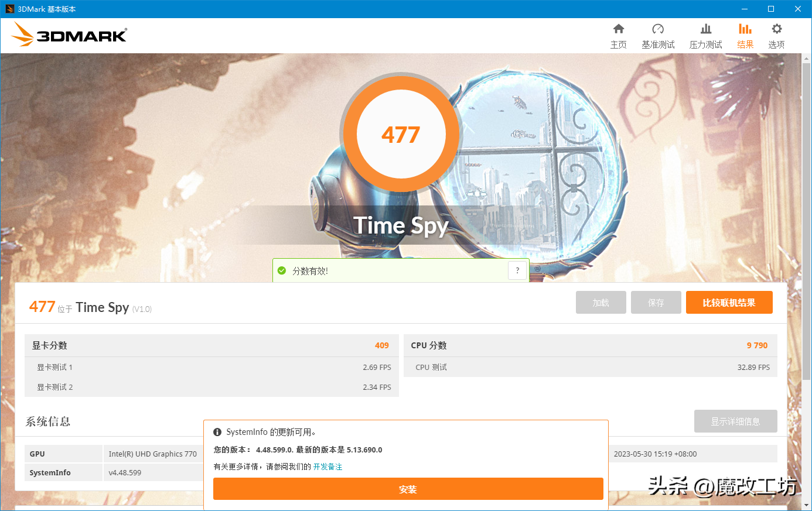Click Show details (显示详细信息) button
The width and height of the screenshot is (812, 511).
[x=735, y=421]
